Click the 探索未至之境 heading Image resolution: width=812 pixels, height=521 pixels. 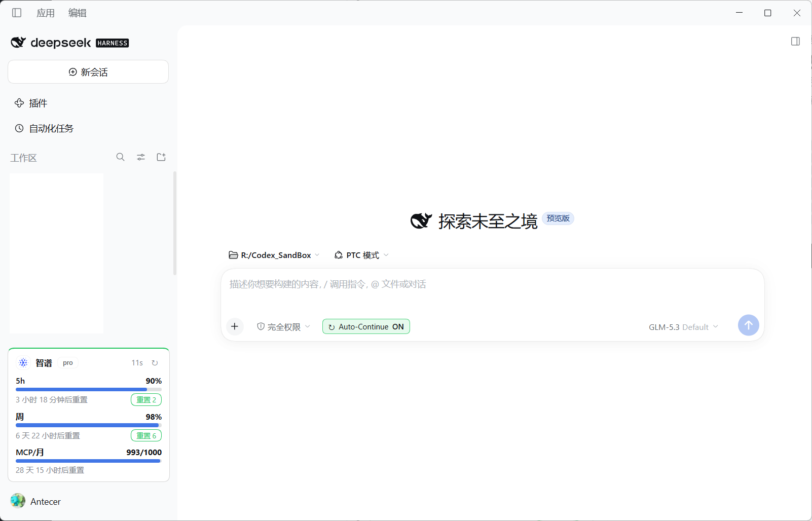click(x=488, y=221)
